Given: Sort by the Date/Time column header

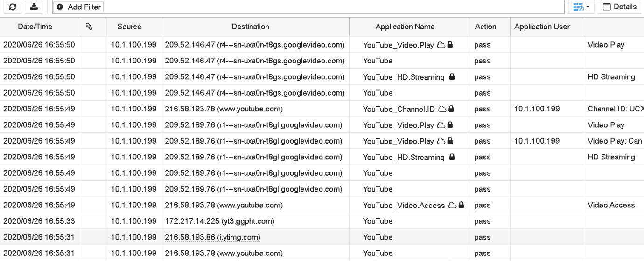Looking at the screenshot, I should coord(35,27).
